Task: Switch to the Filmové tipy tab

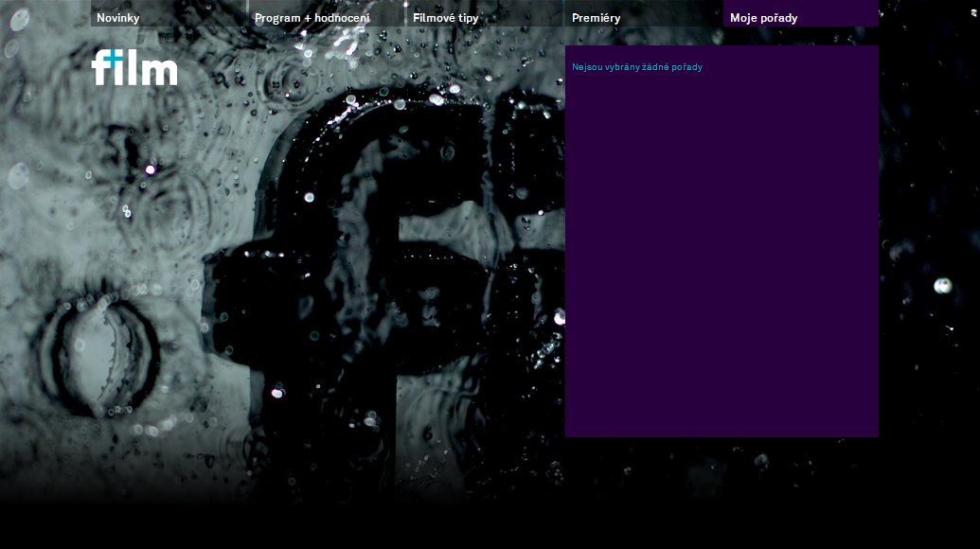Action: [443, 16]
